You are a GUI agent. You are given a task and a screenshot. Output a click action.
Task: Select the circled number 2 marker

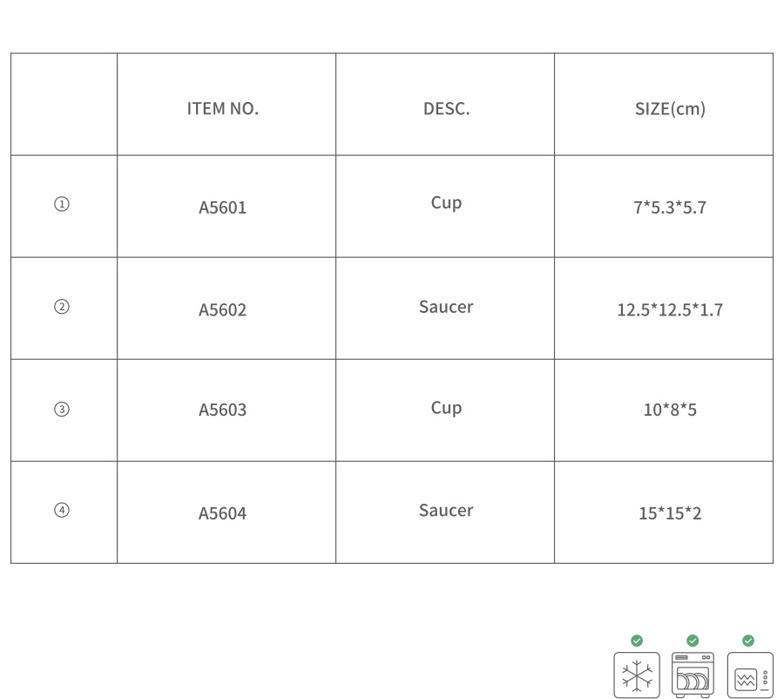click(62, 307)
